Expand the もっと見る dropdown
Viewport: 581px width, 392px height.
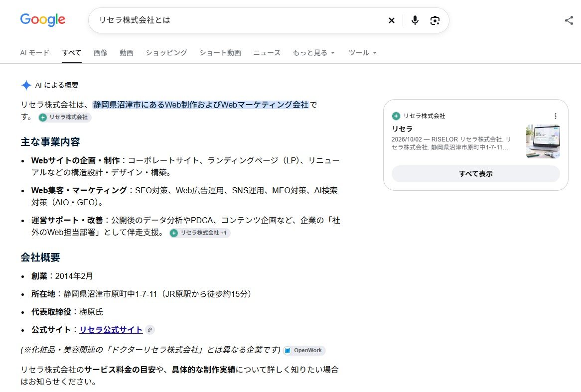313,53
